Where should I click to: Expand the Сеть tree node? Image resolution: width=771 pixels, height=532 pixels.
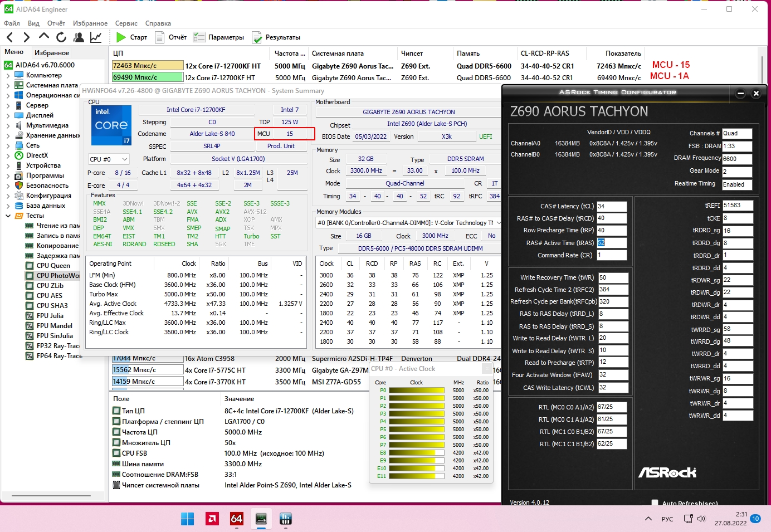point(8,145)
